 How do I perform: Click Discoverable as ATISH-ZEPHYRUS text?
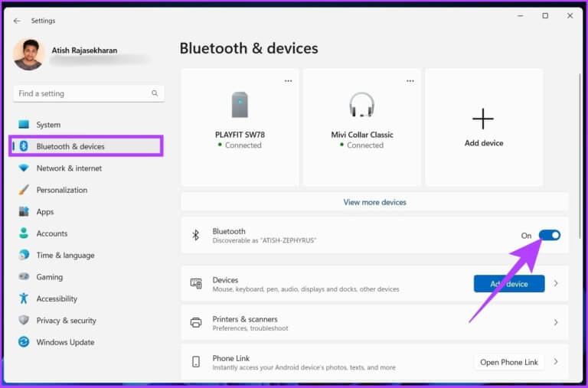[264, 240]
